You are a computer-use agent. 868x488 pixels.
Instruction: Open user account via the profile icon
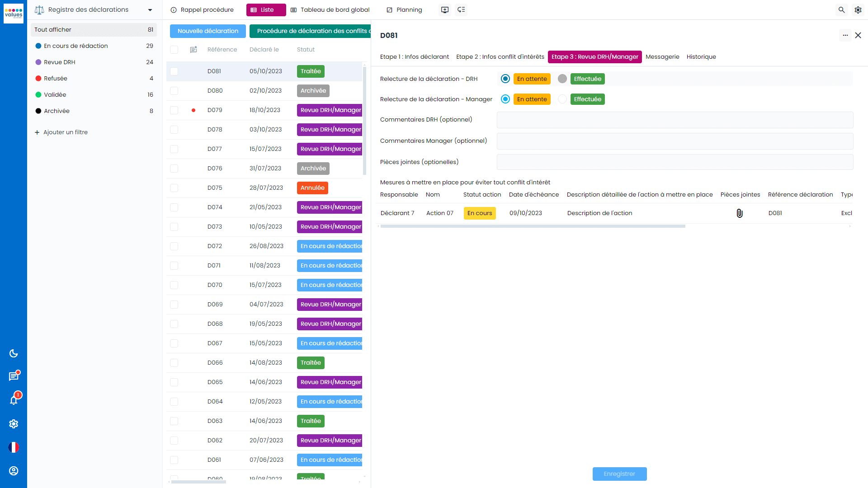click(14, 471)
